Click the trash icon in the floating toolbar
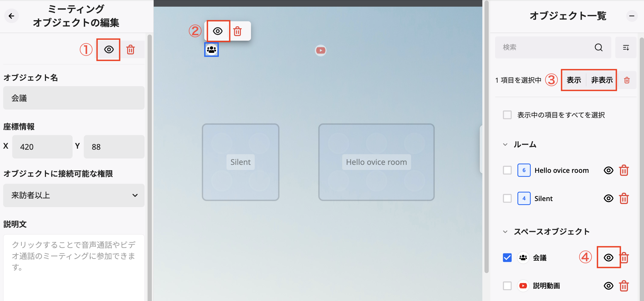 click(x=237, y=31)
